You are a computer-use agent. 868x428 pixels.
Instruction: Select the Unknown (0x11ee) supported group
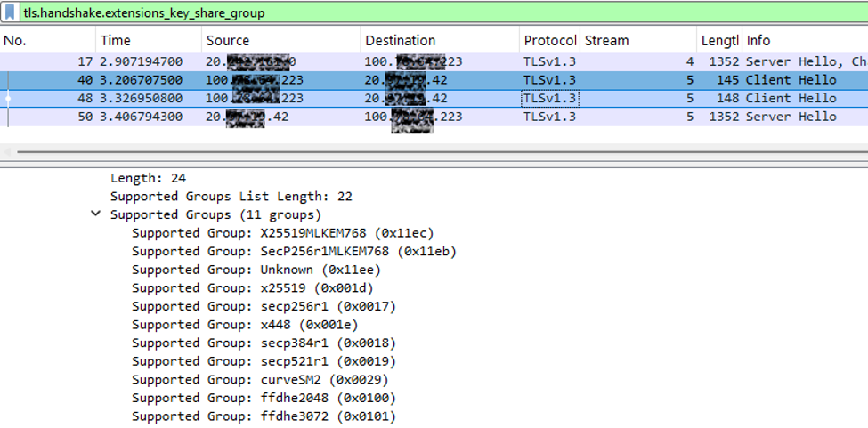(x=256, y=270)
